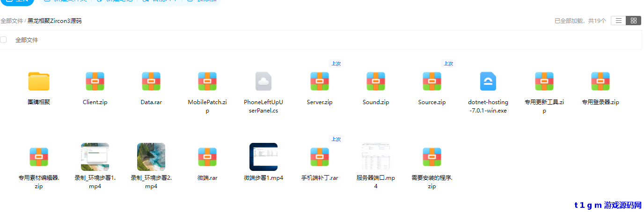
Task: Click the Sound.zip file name label
Action: [x=376, y=102]
